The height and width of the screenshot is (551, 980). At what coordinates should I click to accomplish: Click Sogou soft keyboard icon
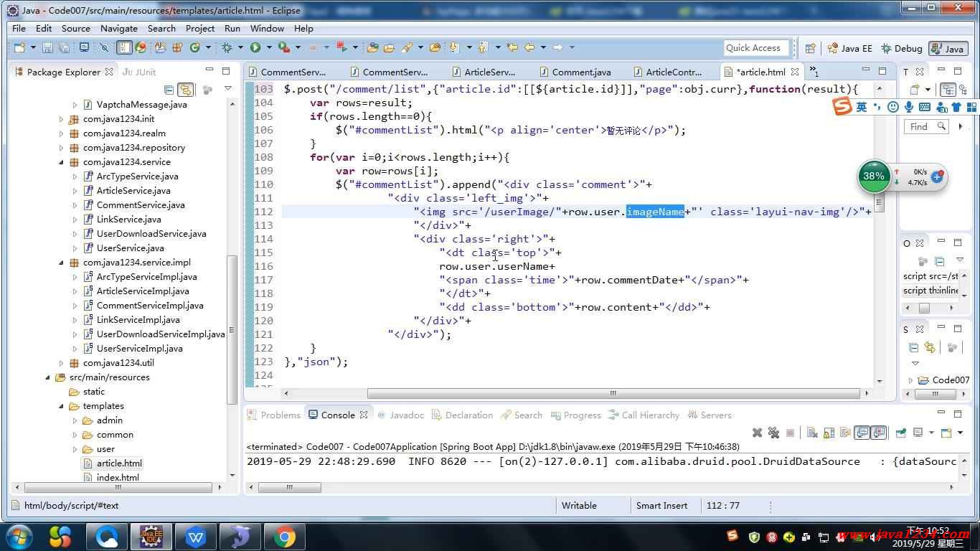tap(925, 107)
